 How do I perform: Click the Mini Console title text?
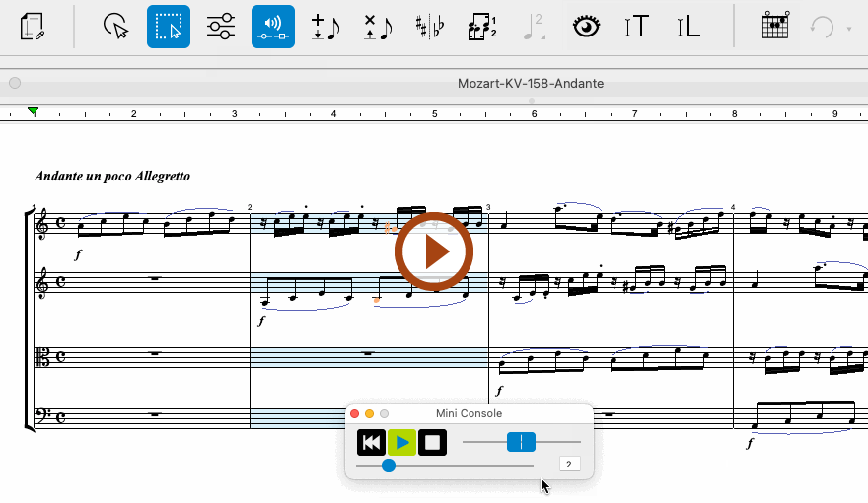(x=469, y=413)
